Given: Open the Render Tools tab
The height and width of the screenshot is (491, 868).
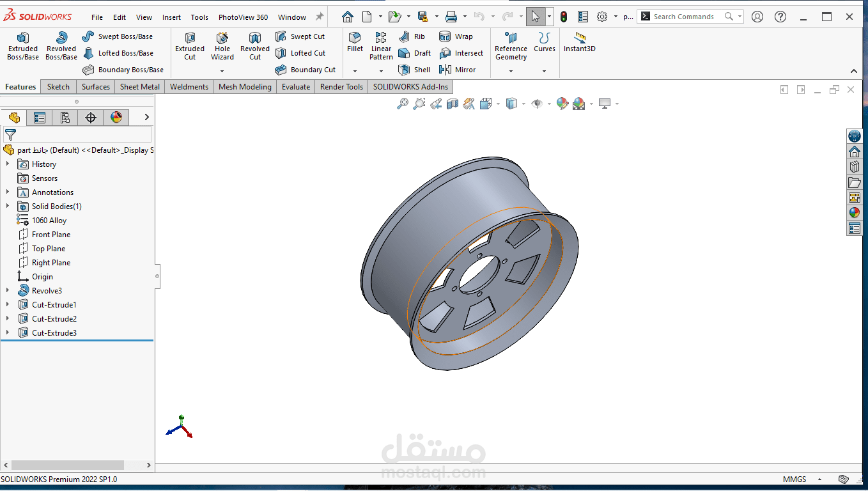Looking at the screenshot, I should pos(341,87).
